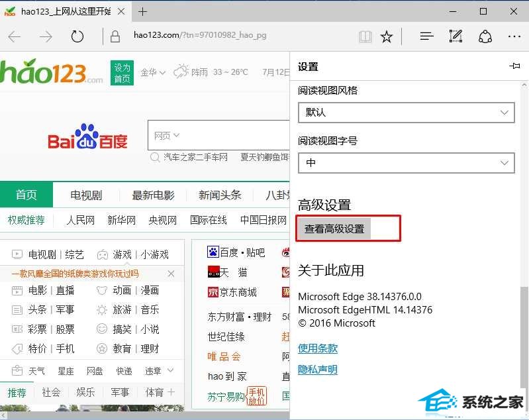Click the 彩票 category link
The height and width of the screenshot is (420, 529).
38,329
